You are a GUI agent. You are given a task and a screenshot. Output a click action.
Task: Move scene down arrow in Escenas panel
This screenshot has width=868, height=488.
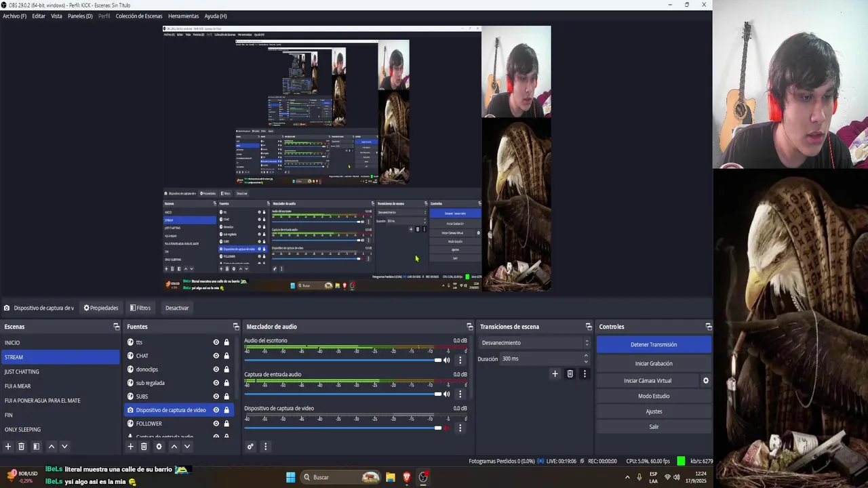[64, 447]
